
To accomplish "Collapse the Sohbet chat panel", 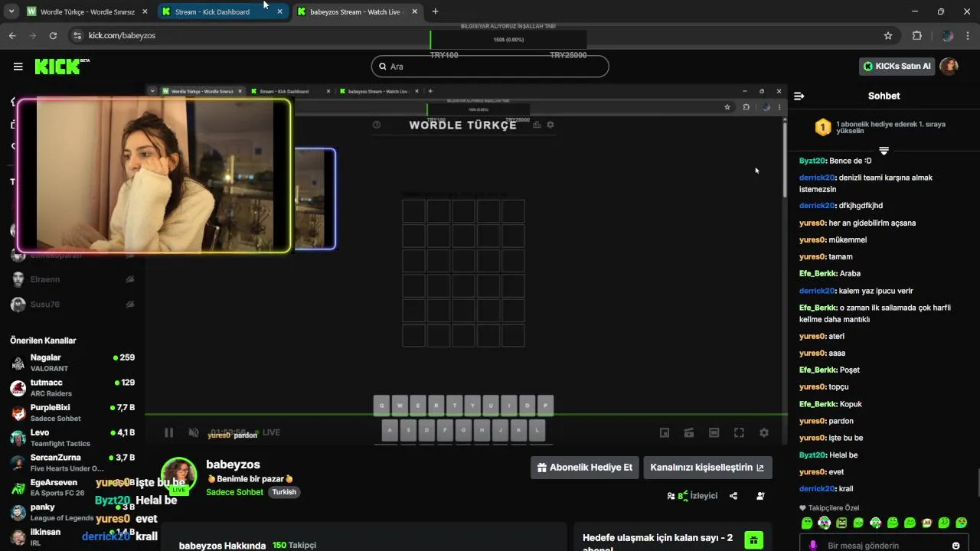I will pos(799,96).
